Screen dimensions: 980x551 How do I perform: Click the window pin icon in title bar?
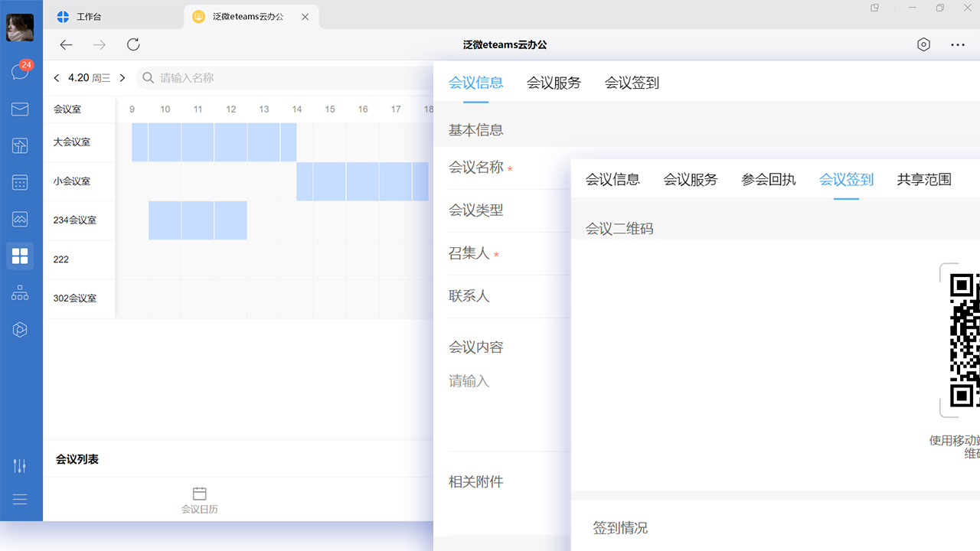pos(875,8)
